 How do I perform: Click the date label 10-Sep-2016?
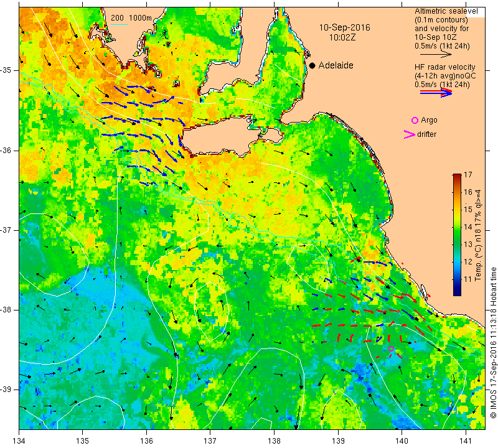(345, 27)
